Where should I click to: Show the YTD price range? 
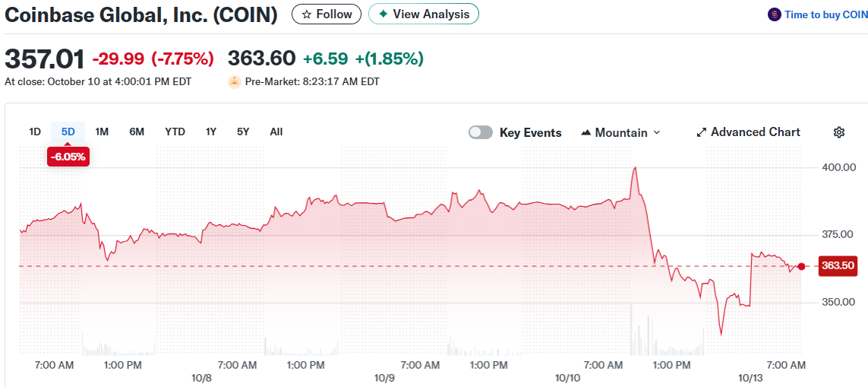175,132
